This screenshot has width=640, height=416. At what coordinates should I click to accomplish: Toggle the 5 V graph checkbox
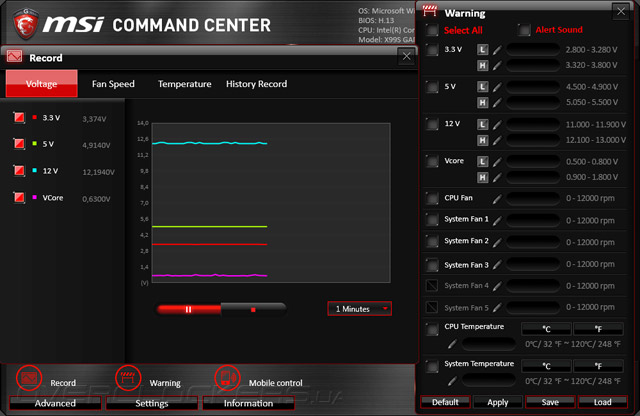pos(19,144)
